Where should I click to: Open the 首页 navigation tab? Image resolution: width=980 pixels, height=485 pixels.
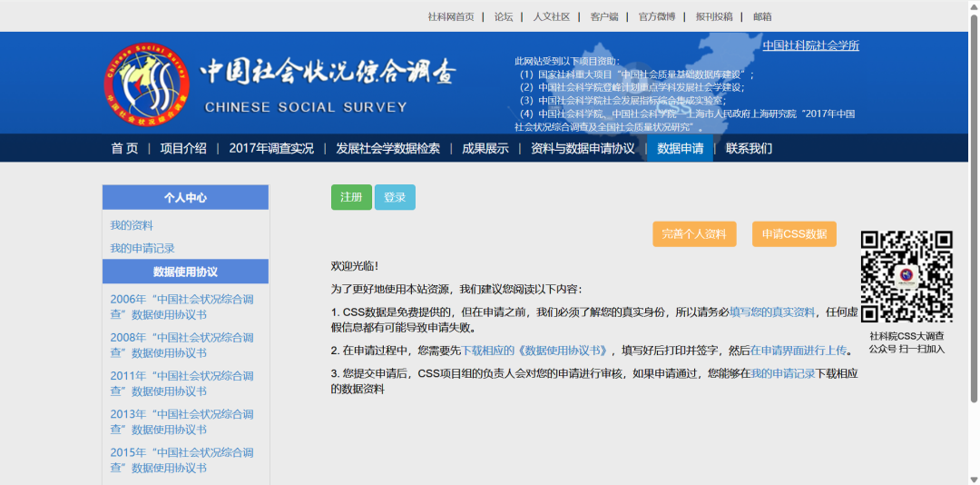124,148
